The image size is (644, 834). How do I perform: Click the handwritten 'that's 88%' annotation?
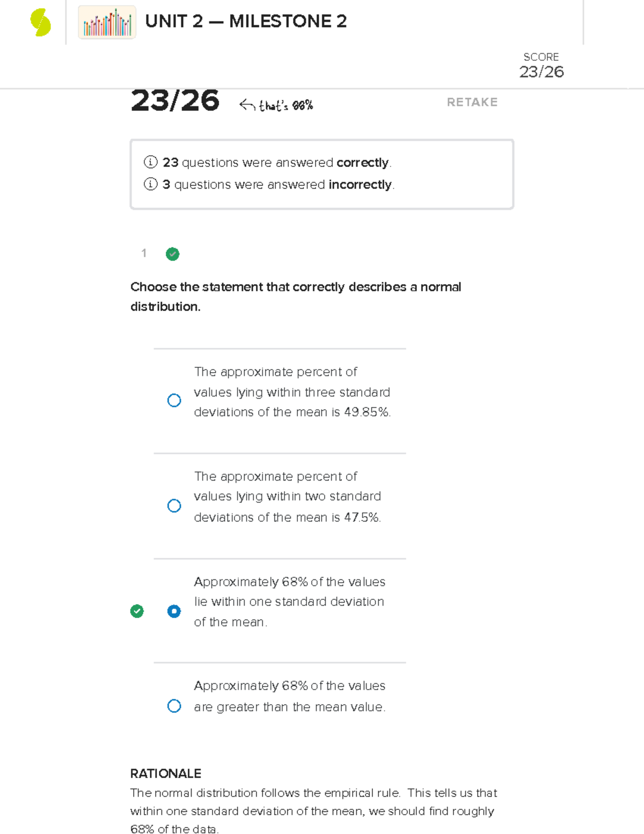pos(284,105)
